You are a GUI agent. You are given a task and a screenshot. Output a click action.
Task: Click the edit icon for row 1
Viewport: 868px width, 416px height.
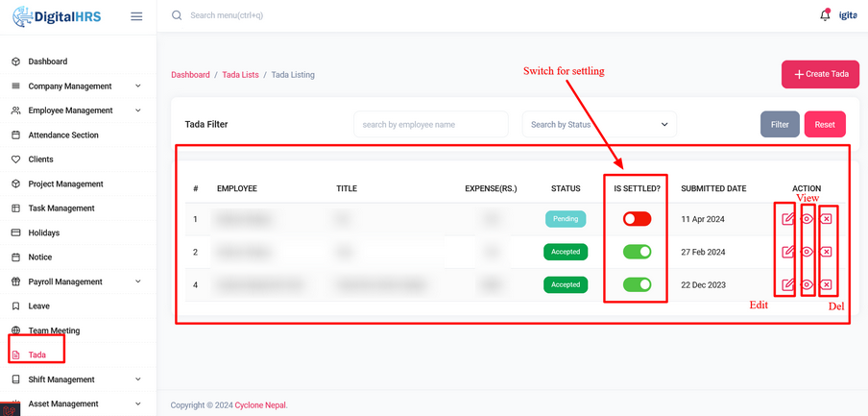point(788,219)
